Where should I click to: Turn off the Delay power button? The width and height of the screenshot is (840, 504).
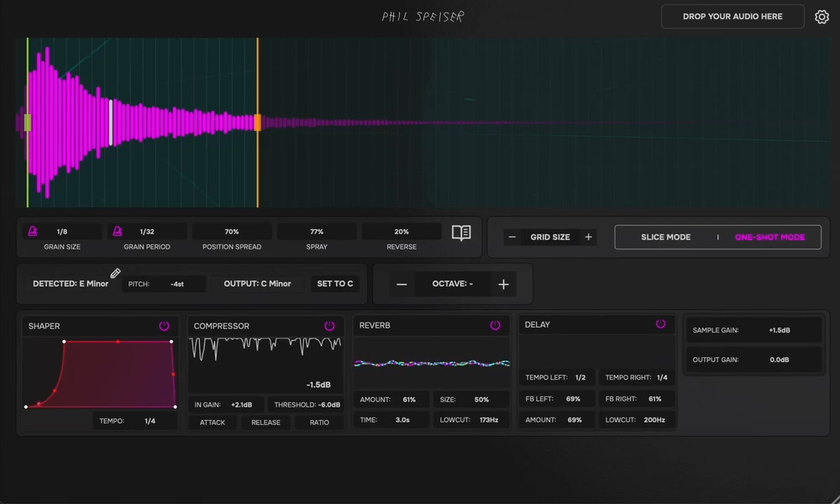(x=660, y=323)
